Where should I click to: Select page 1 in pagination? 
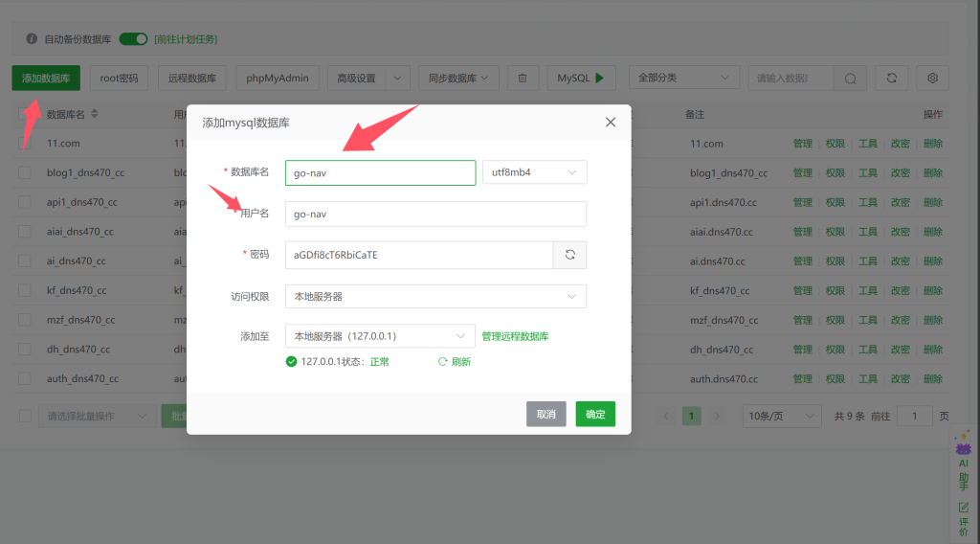691,416
